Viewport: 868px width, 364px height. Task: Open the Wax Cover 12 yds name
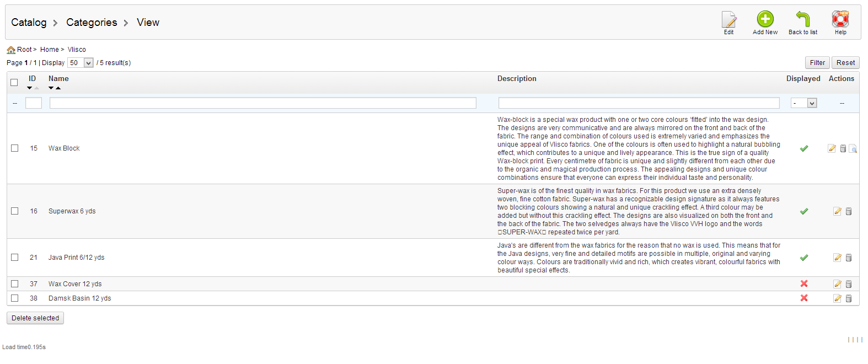point(75,284)
